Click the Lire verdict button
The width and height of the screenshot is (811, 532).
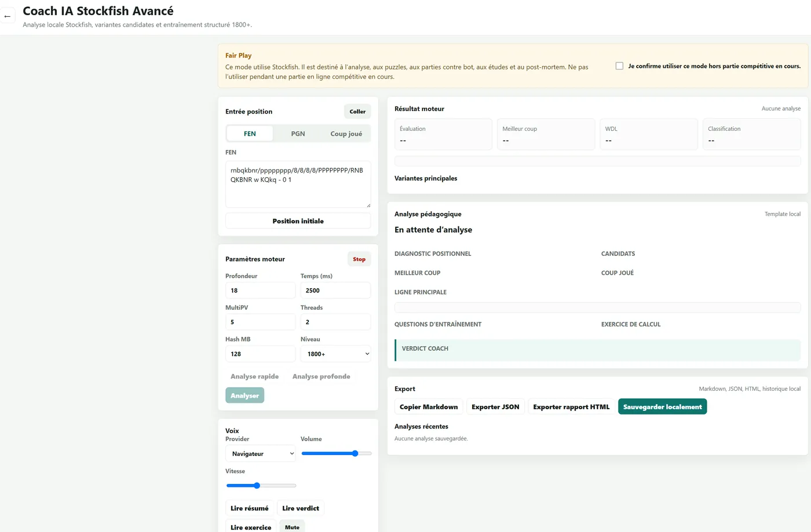click(x=301, y=508)
